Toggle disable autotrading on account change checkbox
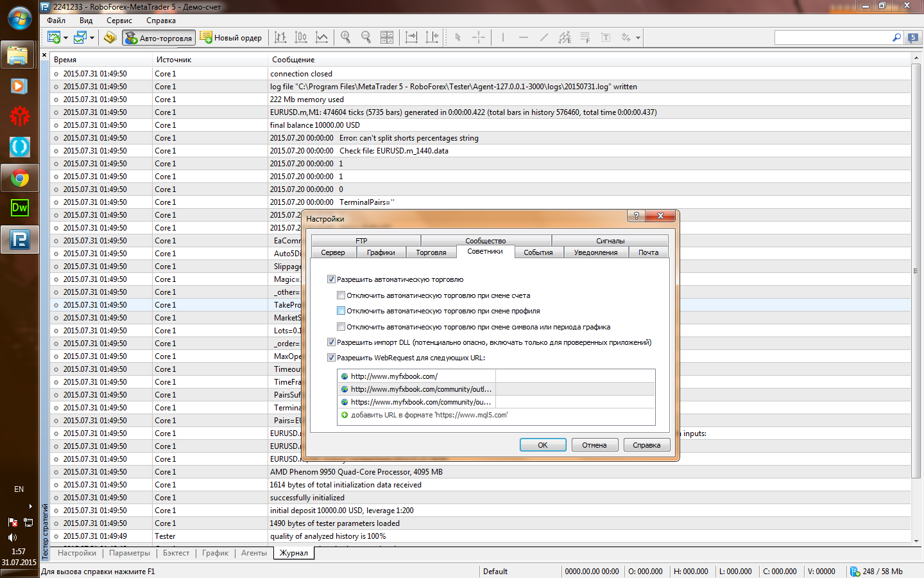Screen dimensions: 924x578 pyautogui.click(x=341, y=295)
